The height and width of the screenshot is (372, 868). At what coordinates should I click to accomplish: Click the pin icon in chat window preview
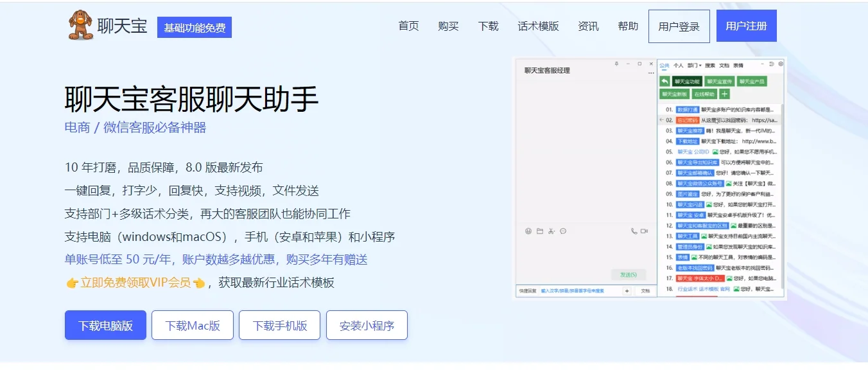[616, 64]
